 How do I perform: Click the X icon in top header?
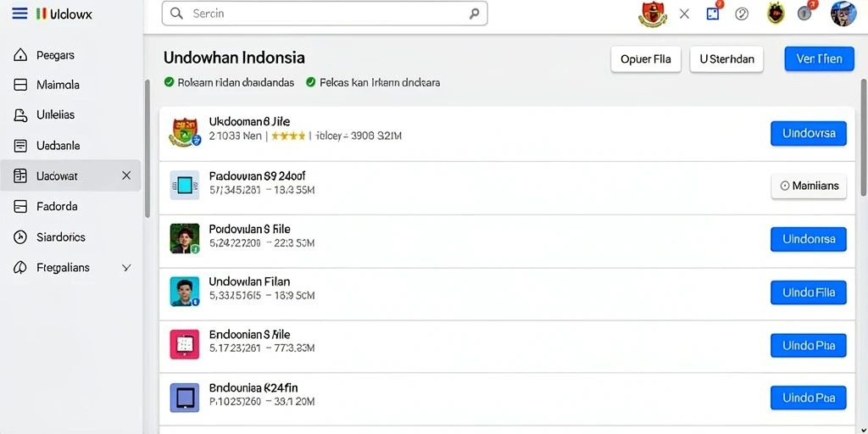pos(684,14)
